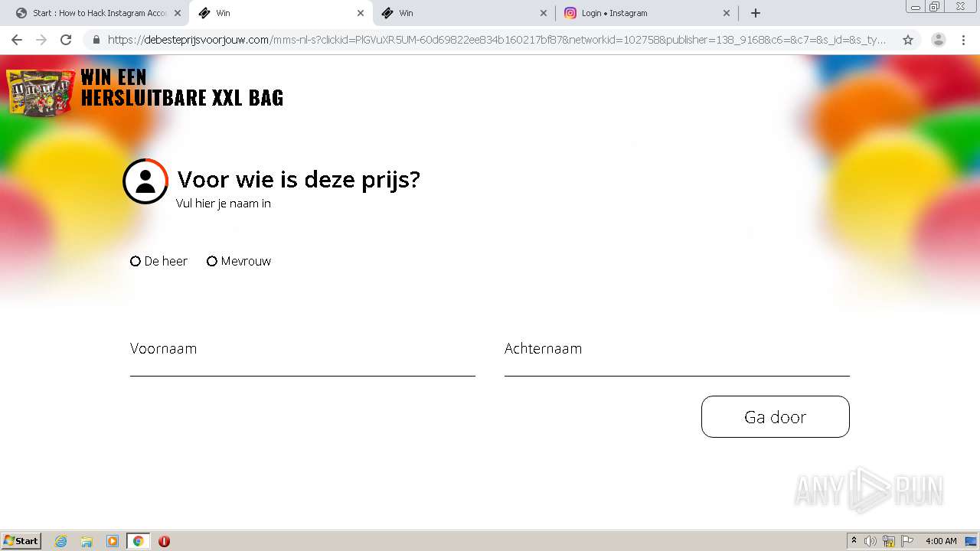Close the 'Login • Instagram' tab
Viewport: 980px width, 551px height.
point(727,13)
